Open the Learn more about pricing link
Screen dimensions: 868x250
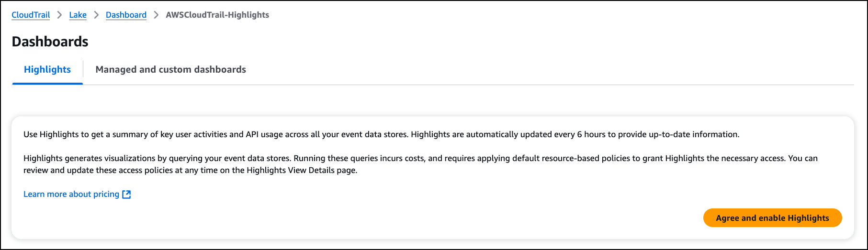point(71,194)
